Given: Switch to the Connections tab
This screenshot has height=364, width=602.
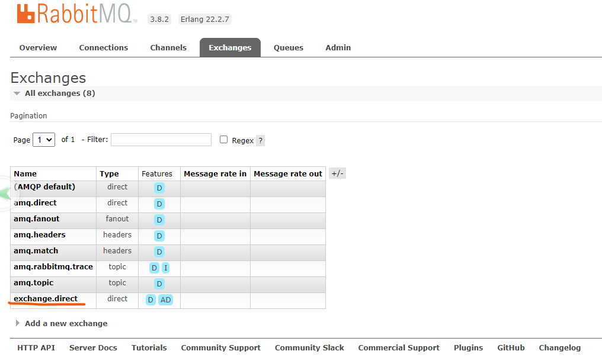Looking at the screenshot, I should pyautogui.click(x=104, y=47).
